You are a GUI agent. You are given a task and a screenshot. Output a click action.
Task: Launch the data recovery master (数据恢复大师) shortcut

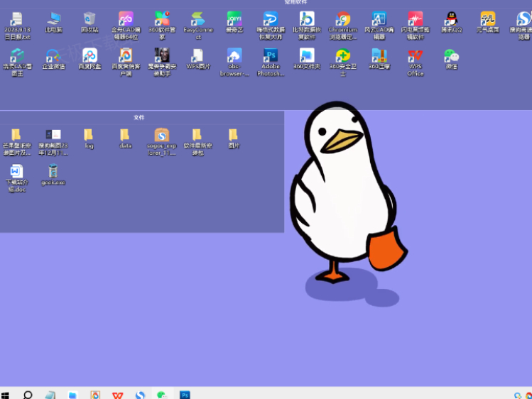point(271,26)
